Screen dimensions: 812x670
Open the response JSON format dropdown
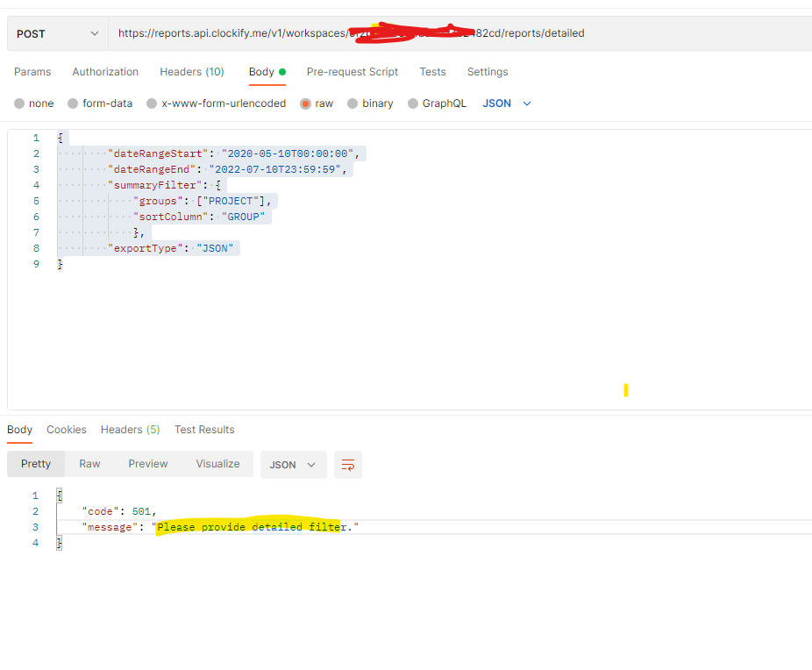293,464
